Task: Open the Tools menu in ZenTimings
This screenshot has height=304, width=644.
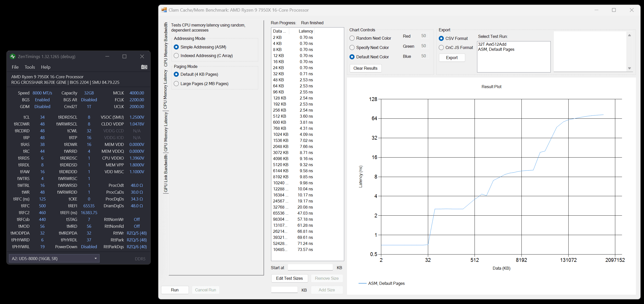Action: (x=30, y=67)
